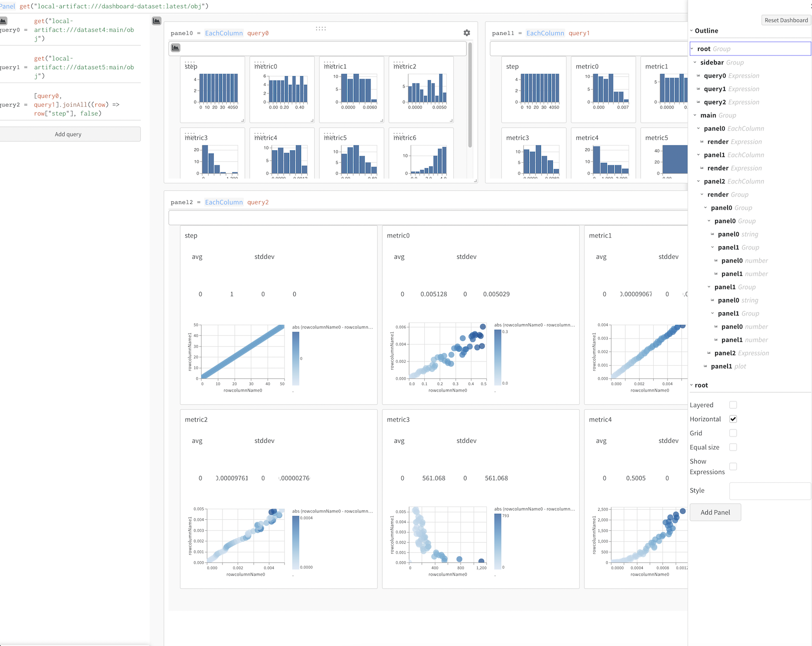Collapse the sidebar Group node
The width and height of the screenshot is (812, 646).
(695, 62)
